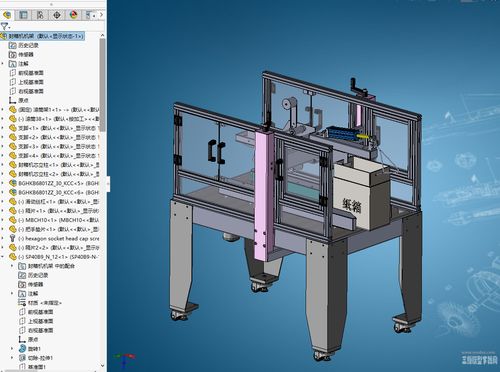The height and width of the screenshot is (372, 500).
Task: Select BGHKB6801ZZ_30_KCC<5> in the tree
Action: coord(59,183)
